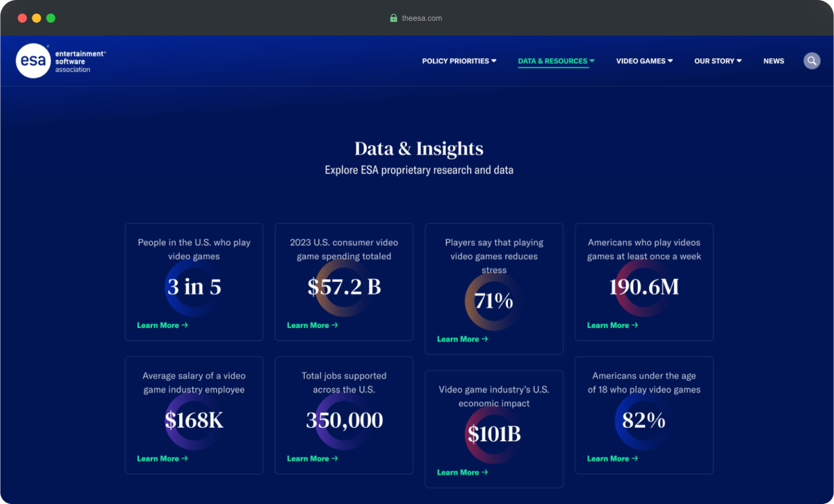Click '2023 U.S. consumer video game spending' text

click(x=344, y=249)
